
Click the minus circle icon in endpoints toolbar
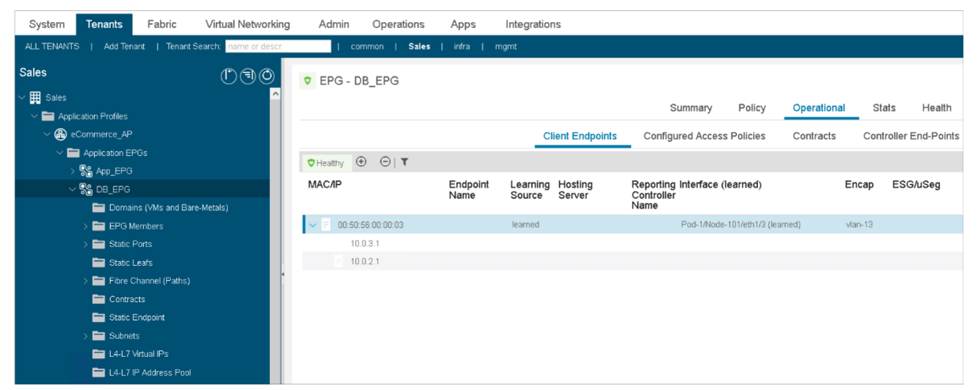(x=385, y=161)
